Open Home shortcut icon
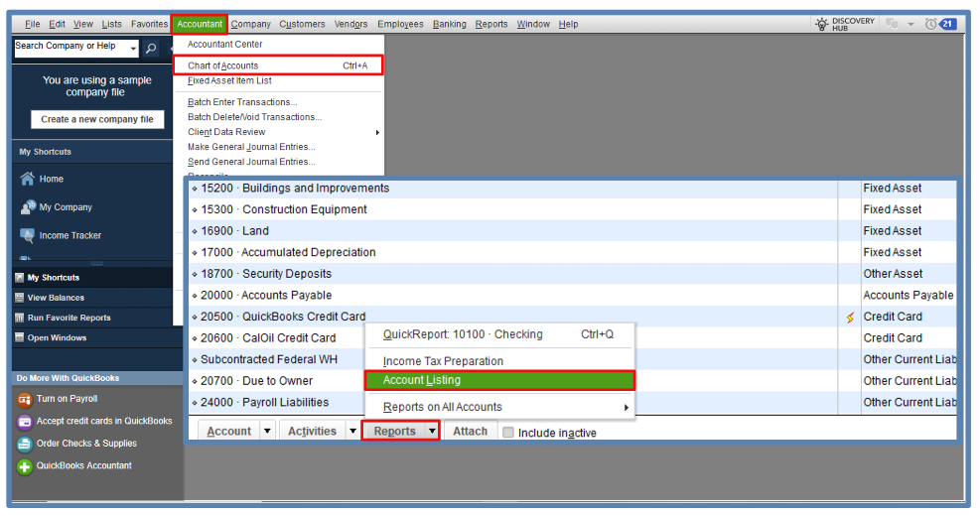The image size is (980, 516). click(27, 179)
